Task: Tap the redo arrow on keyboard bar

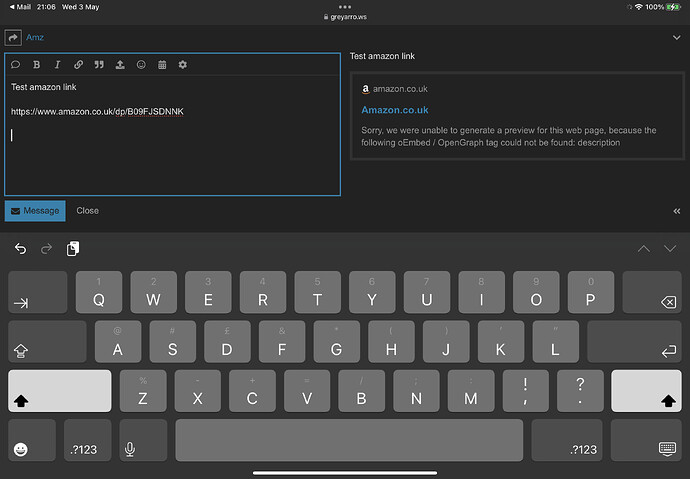Action: [46, 249]
